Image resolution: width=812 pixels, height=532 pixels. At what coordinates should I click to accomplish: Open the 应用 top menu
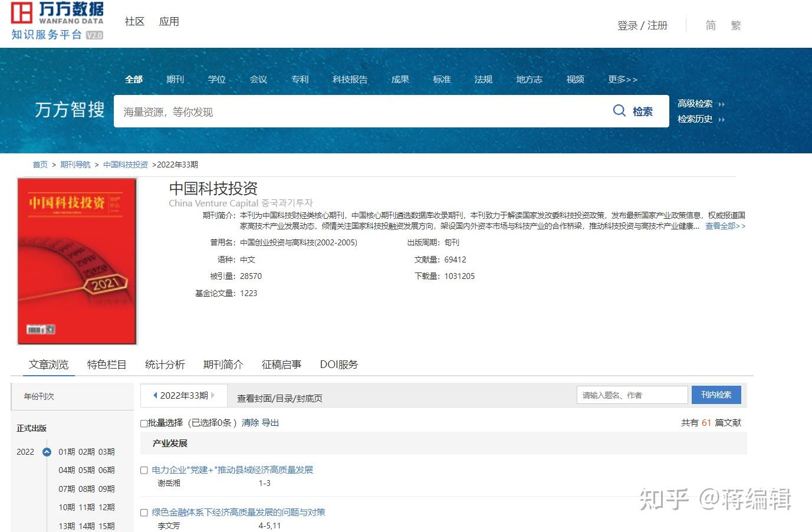tap(169, 21)
